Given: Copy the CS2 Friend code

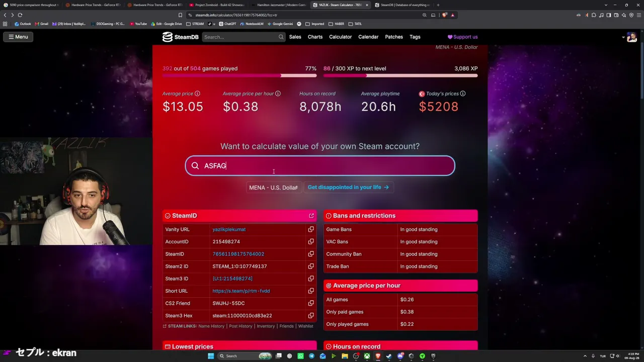Looking at the screenshot, I should [x=311, y=303].
